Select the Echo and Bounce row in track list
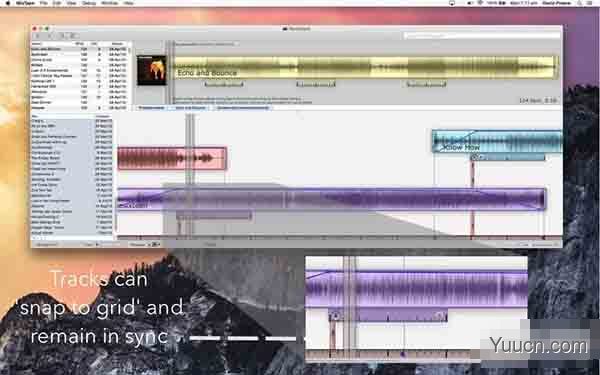 pyautogui.click(x=79, y=49)
